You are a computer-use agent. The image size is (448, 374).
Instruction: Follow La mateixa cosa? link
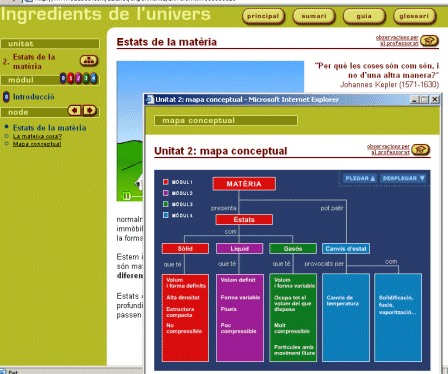click(37, 136)
